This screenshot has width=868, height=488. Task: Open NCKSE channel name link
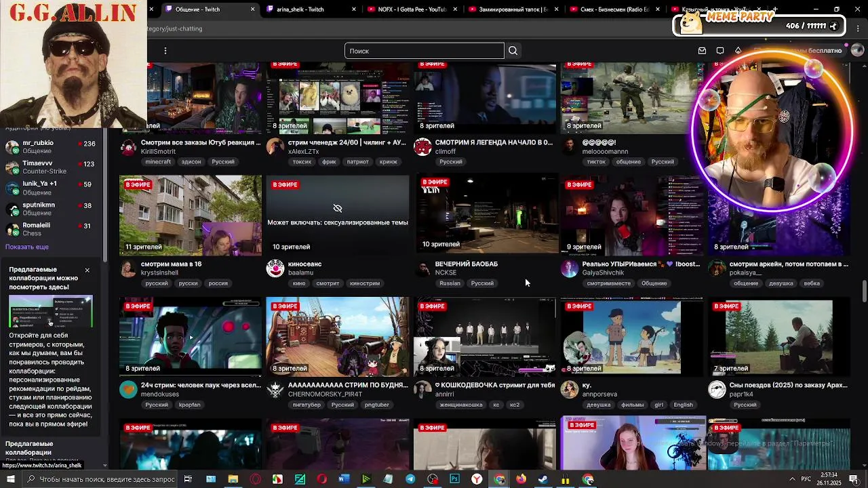tap(446, 272)
